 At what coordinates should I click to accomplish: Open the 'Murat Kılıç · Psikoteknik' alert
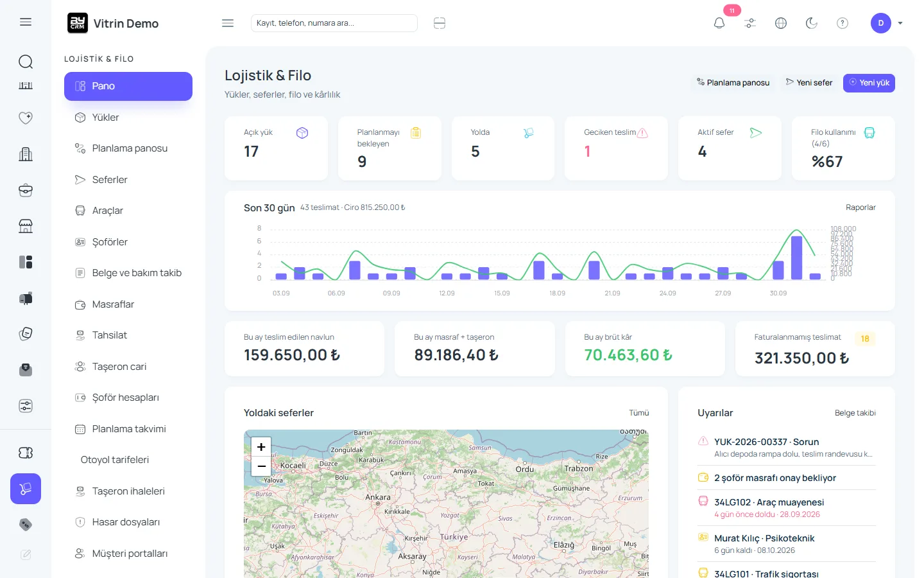tap(787, 544)
